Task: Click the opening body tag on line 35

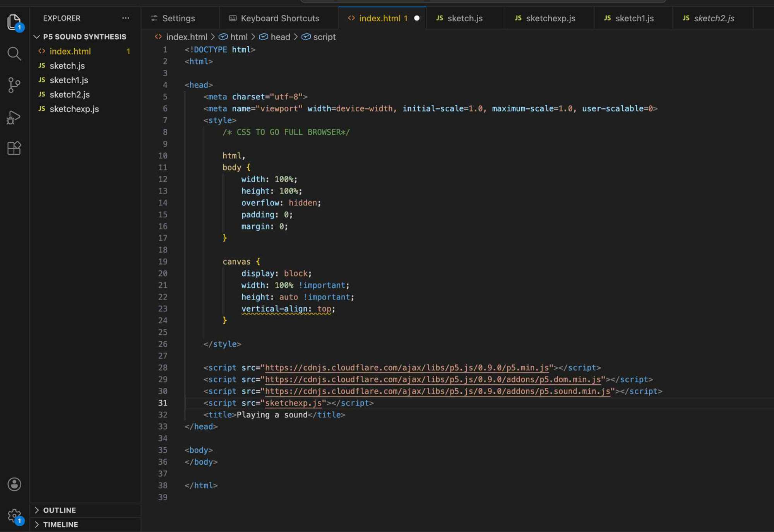Action: 199,450
